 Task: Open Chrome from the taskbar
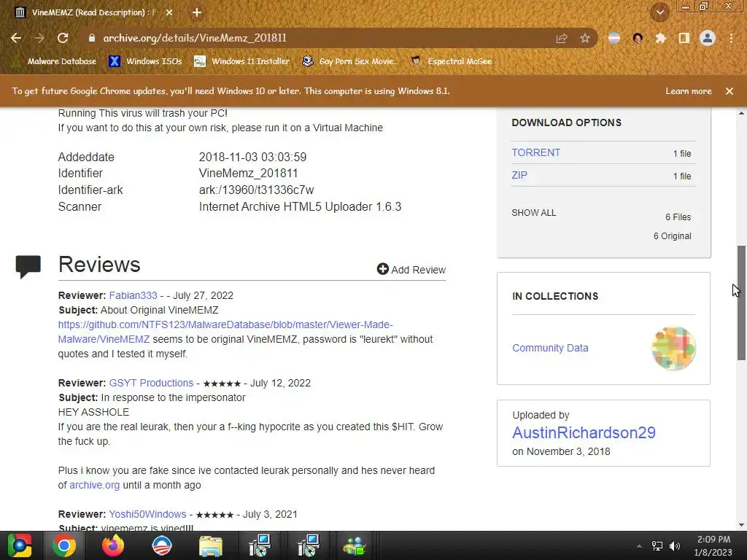[64, 545]
